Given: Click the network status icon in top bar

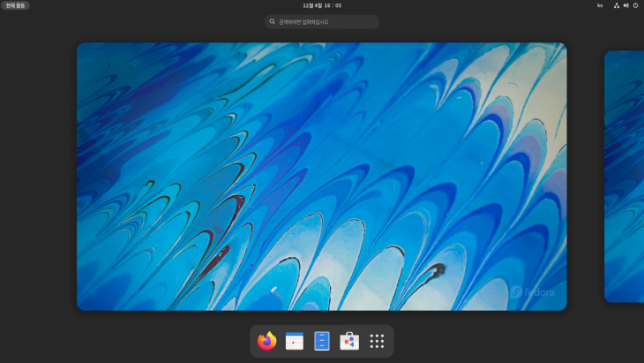Looking at the screenshot, I should [617, 5].
